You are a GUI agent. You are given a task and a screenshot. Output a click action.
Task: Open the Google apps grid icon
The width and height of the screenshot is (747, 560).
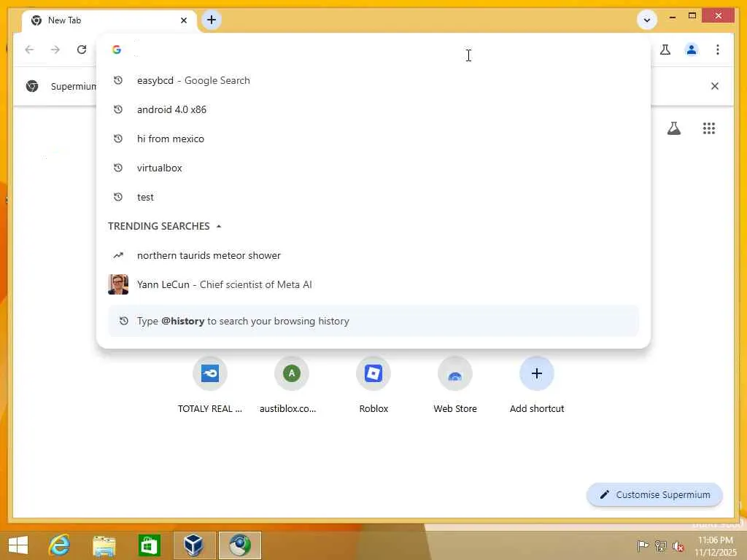pyautogui.click(x=709, y=128)
